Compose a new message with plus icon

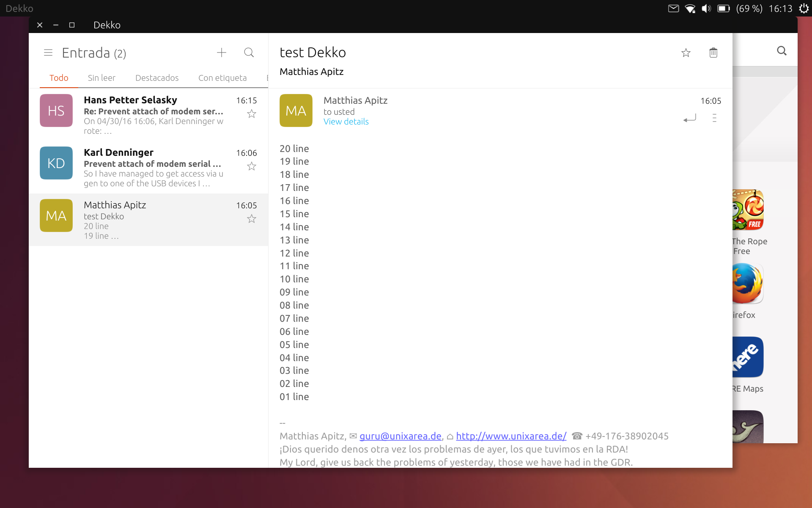pos(222,52)
